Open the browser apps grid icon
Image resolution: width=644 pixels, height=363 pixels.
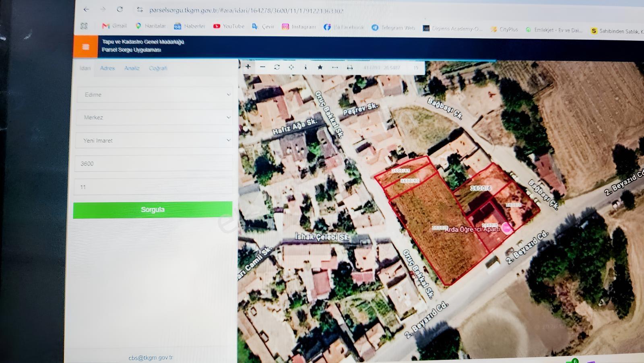coord(84,26)
